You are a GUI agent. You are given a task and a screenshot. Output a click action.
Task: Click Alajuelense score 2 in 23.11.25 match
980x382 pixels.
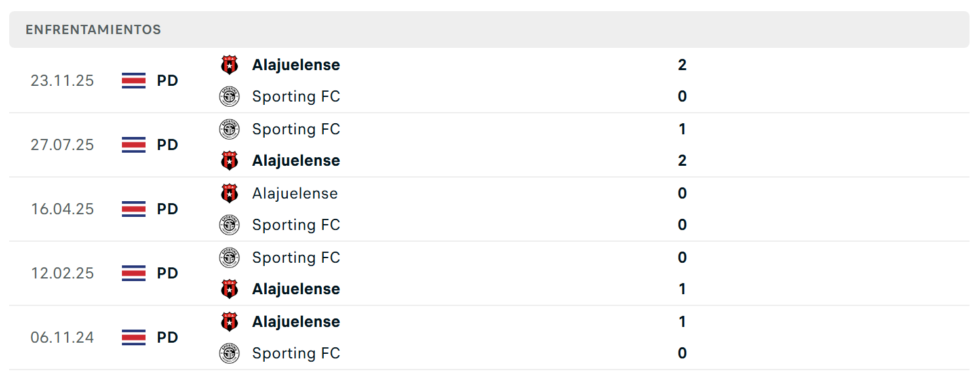pyautogui.click(x=682, y=65)
